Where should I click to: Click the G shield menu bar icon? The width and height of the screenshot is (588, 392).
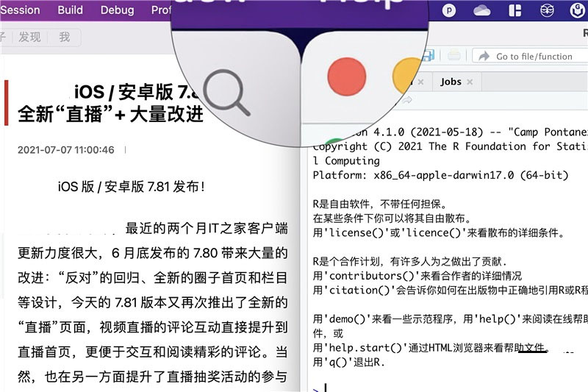click(x=577, y=10)
